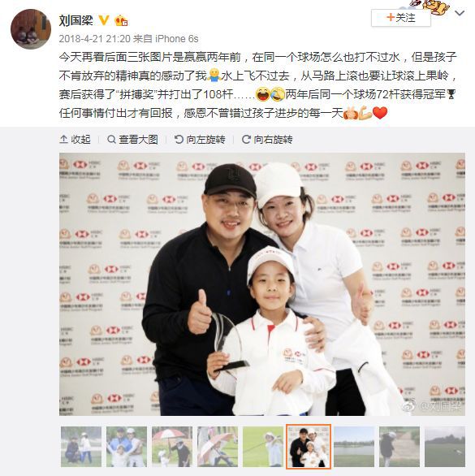The image size is (475, 476).
Task: Open the post options chevron at top right
Action: [460, 13]
